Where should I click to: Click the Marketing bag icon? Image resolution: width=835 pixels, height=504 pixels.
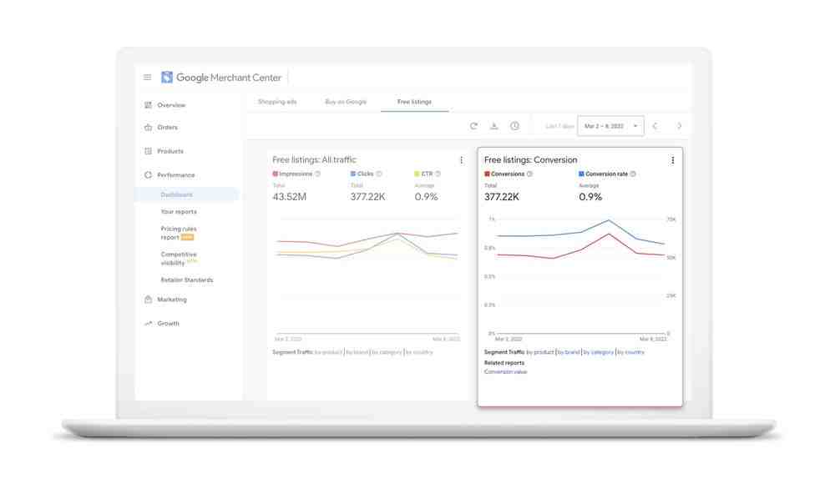[x=148, y=300]
